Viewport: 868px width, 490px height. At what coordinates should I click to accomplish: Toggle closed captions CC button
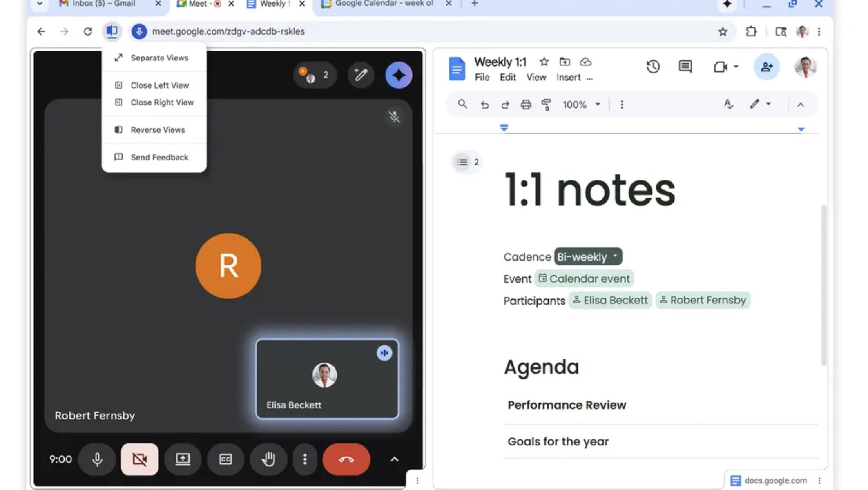coord(225,459)
